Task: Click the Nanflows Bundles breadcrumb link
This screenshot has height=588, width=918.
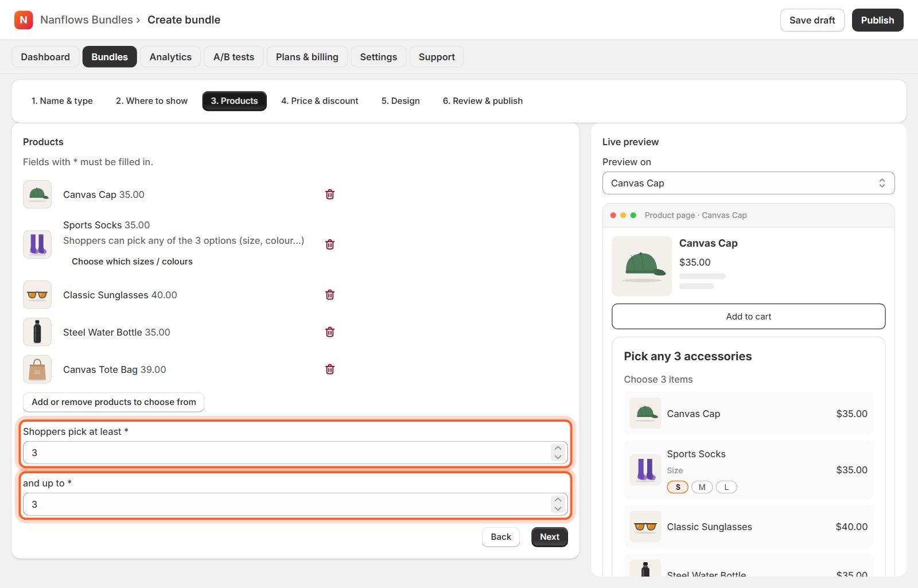Action: tap(87, 20)
